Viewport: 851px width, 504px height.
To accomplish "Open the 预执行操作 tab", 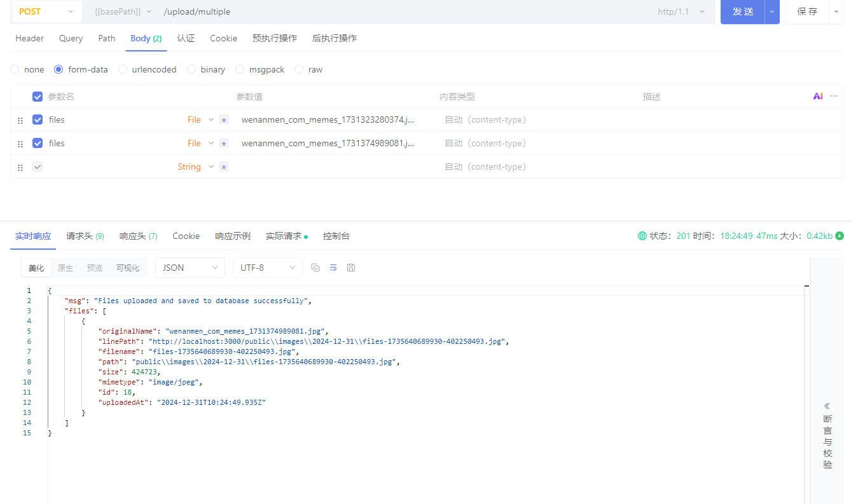I will coord(275,38).
